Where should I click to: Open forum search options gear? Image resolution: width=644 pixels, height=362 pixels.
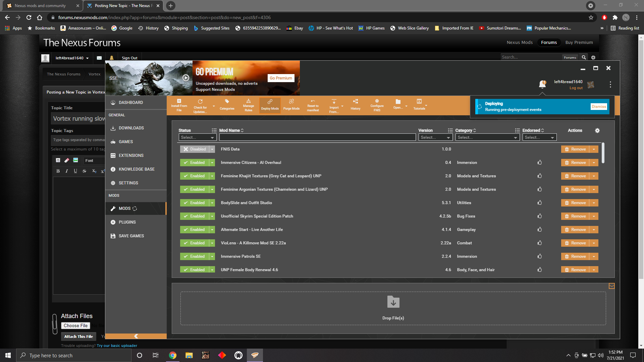point(593,57)
